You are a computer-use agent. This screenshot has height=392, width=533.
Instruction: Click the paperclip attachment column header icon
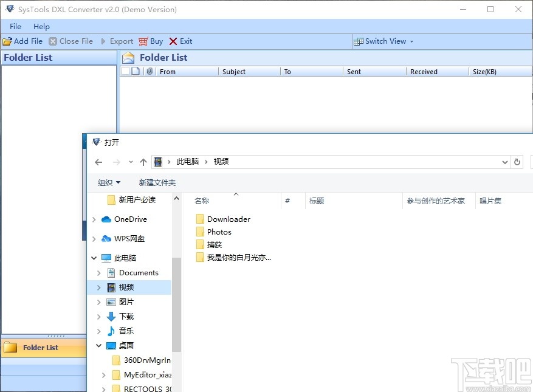coord(150,71)
